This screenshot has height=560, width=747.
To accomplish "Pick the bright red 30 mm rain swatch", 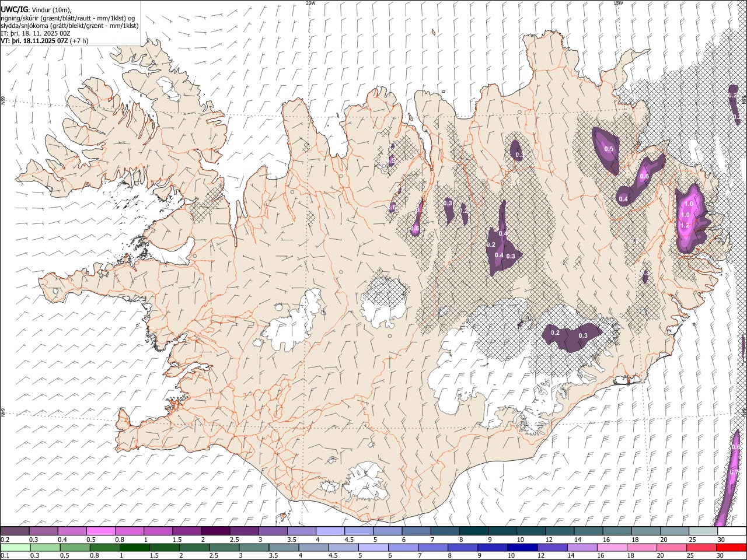I will pyautogui.click(x=732, y=548).
